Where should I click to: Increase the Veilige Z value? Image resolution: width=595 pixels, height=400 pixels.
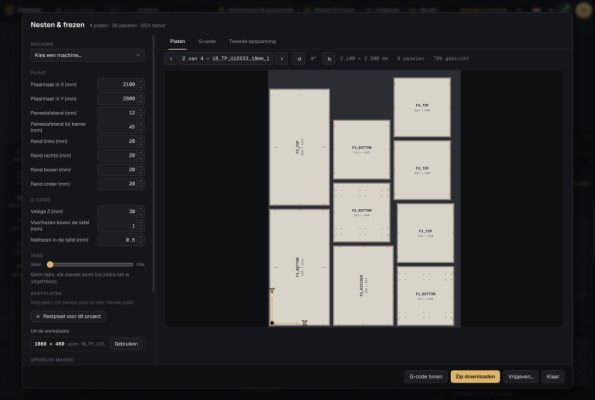pos(141,209)
